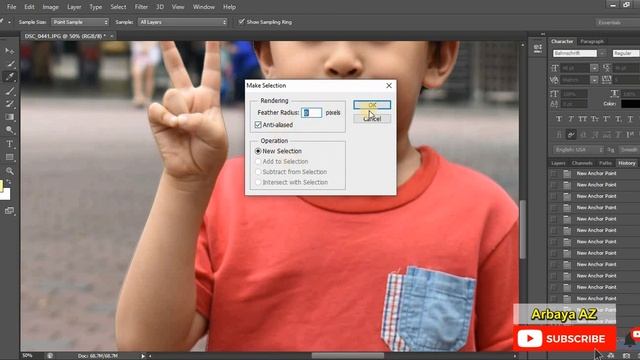Open the status bar document info arrow
Screen dimensions: 640x360
[143, 356]
